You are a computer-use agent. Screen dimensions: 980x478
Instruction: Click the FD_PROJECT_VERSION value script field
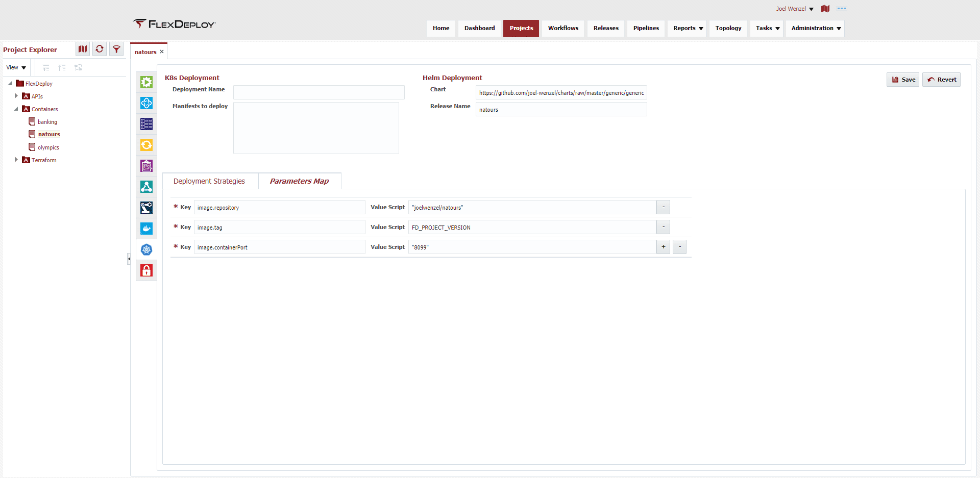click(x=532, y=227)
